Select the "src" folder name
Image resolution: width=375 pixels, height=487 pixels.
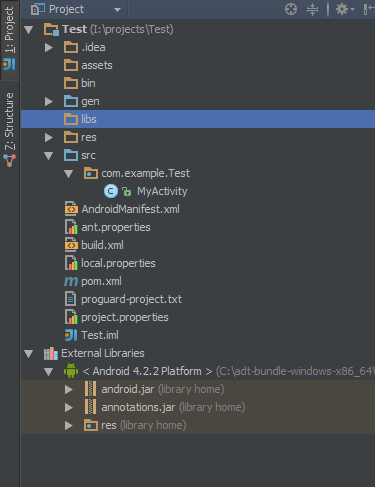tap(88, 156)
